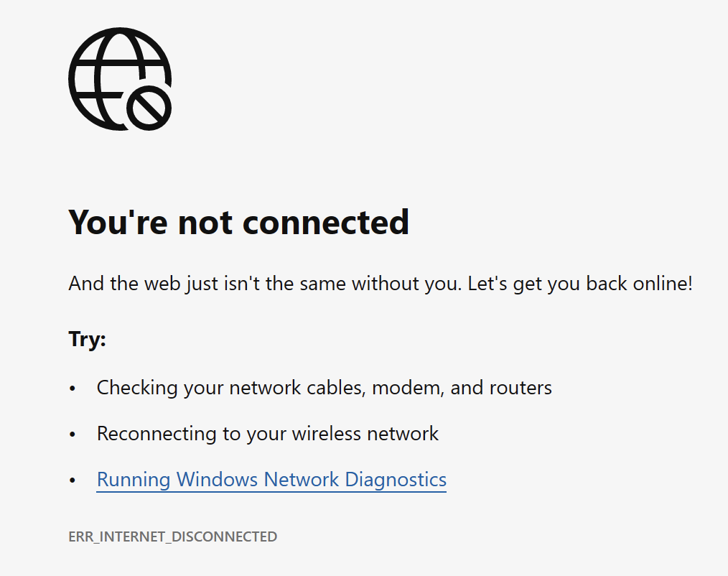This screenshot has width=728, height=576.
Task: Select the "You're not connected" heading
Action: (238, 222)
